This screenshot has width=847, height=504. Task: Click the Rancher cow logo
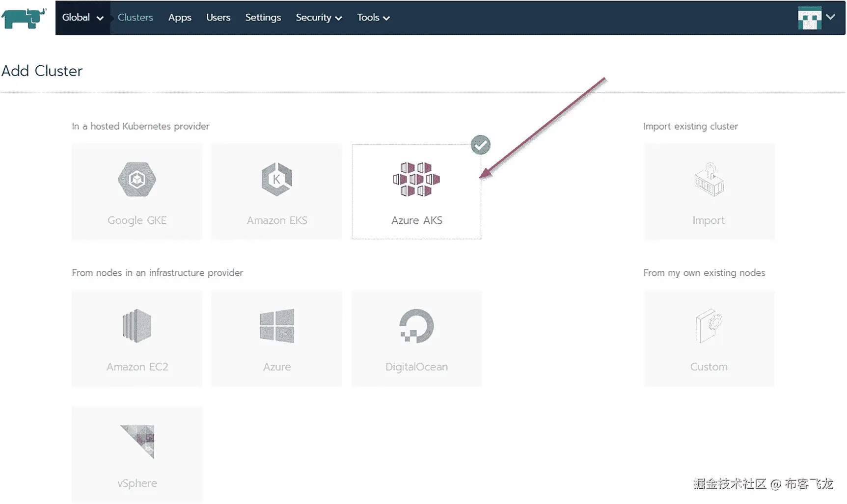click(x=24, y=18)
